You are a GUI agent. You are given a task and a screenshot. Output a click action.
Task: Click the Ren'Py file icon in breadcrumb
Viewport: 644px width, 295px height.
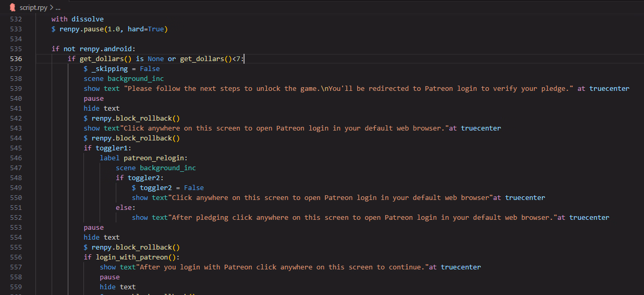[13, 8]
